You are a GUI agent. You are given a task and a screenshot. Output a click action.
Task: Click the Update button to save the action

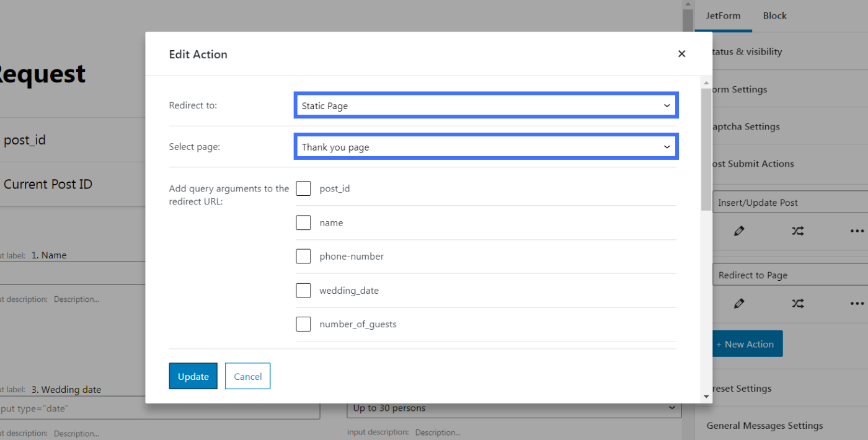[193, 376]
